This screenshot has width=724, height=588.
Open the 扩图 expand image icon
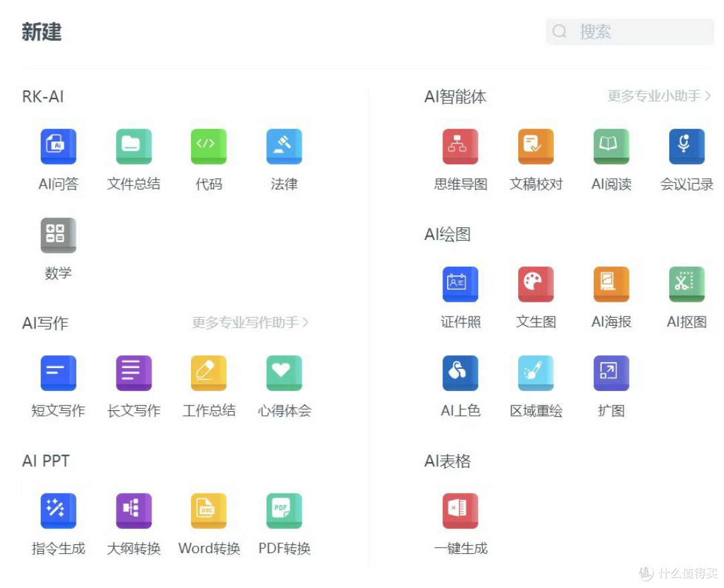[x=611, y=373]
